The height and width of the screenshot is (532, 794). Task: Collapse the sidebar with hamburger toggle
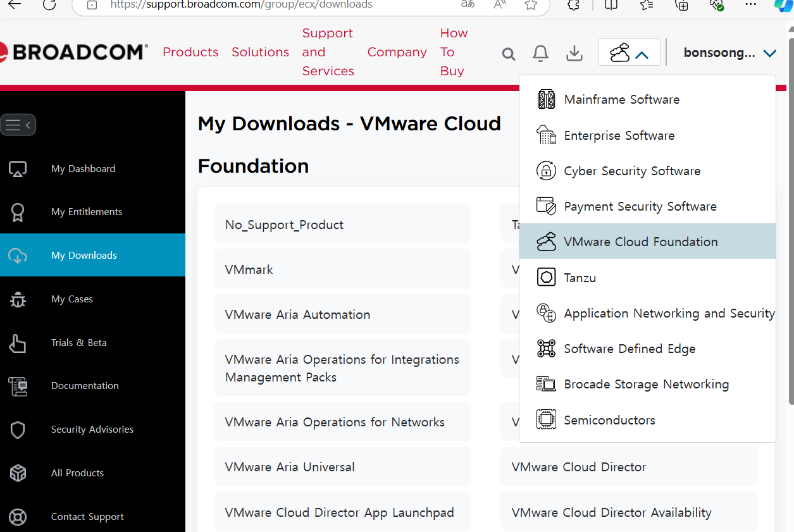tap(18, 125)
